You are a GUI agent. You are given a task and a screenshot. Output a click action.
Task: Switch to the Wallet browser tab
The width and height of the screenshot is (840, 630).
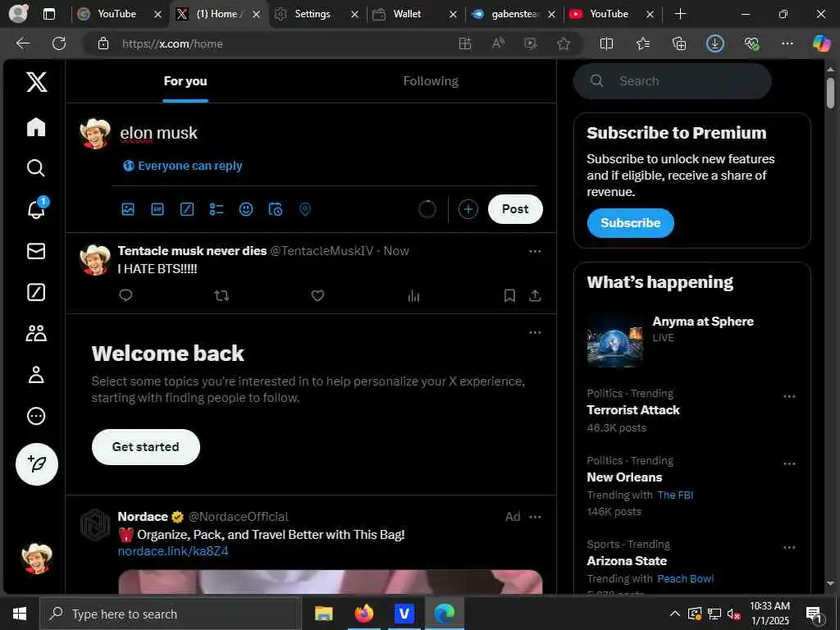(x=407, y=14)
